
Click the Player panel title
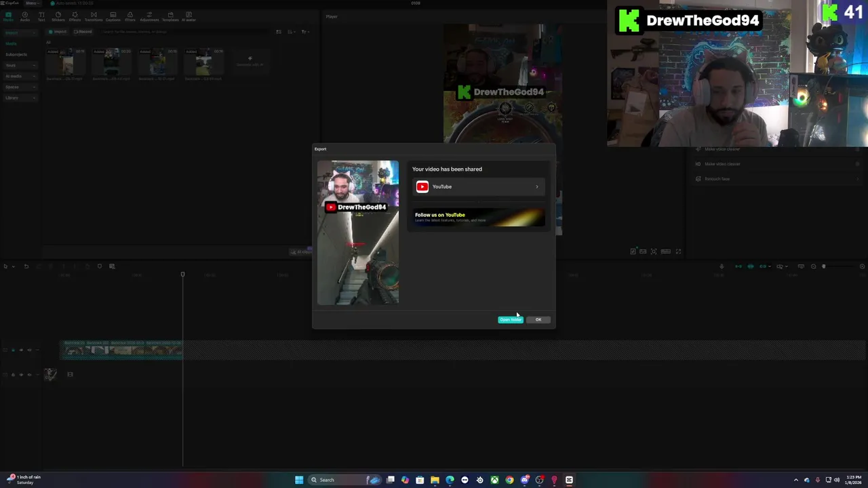pos(332,16)
